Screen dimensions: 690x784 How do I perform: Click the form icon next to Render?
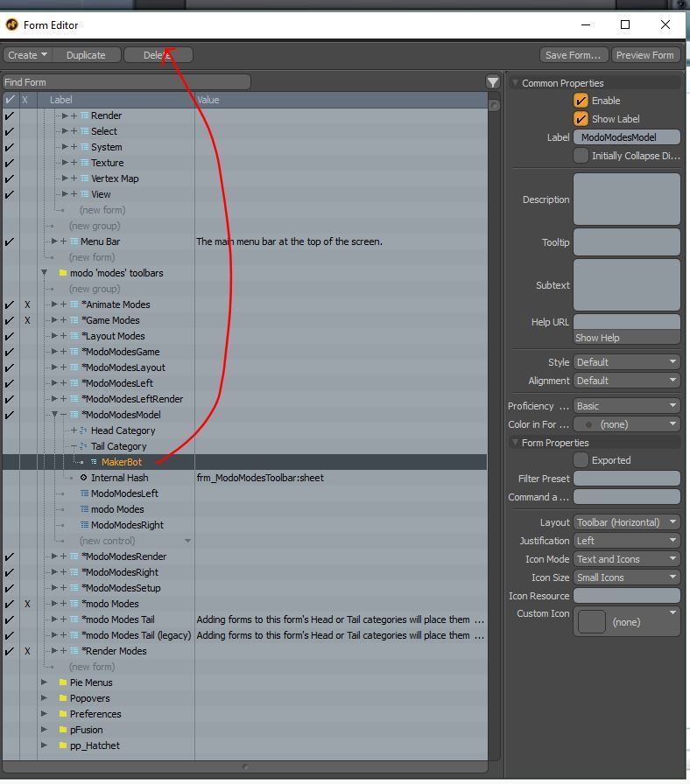tap(85, 115)
